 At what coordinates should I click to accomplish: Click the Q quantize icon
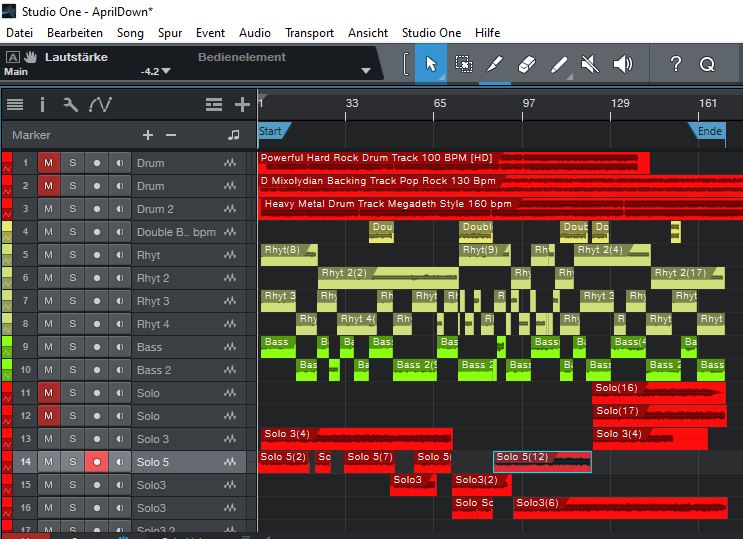pos(707,64)
